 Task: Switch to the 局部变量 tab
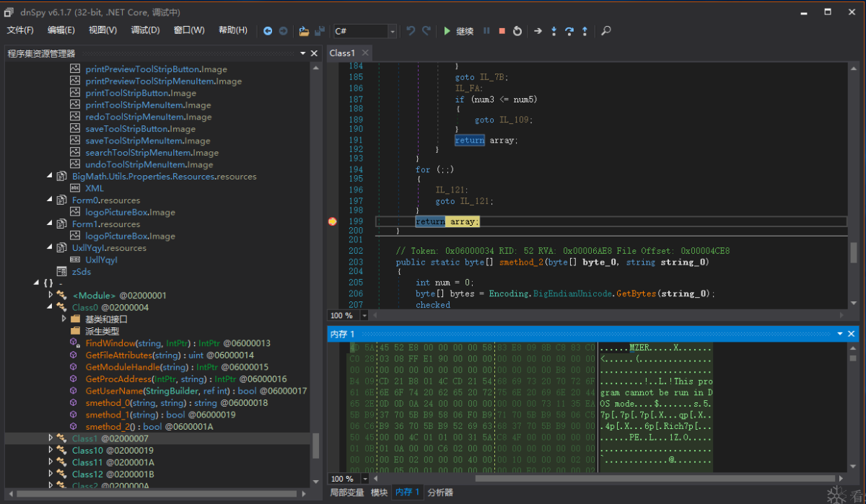pyautogui.click(x=346, y=492)
